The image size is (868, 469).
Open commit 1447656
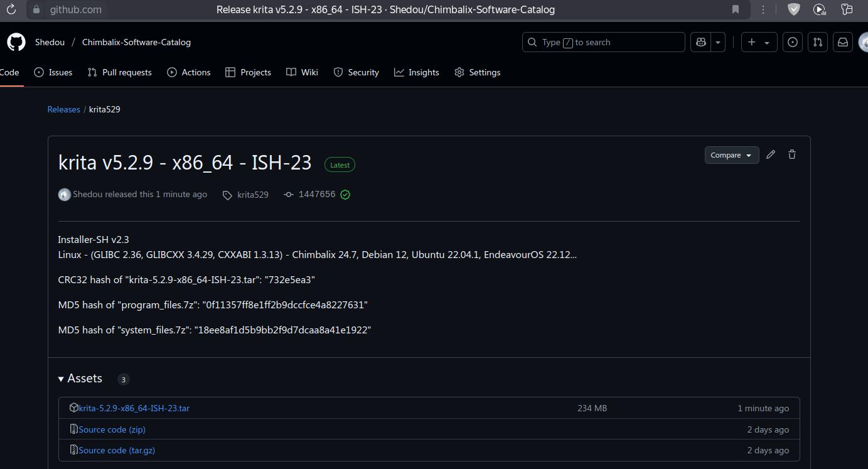pos(317,195)
